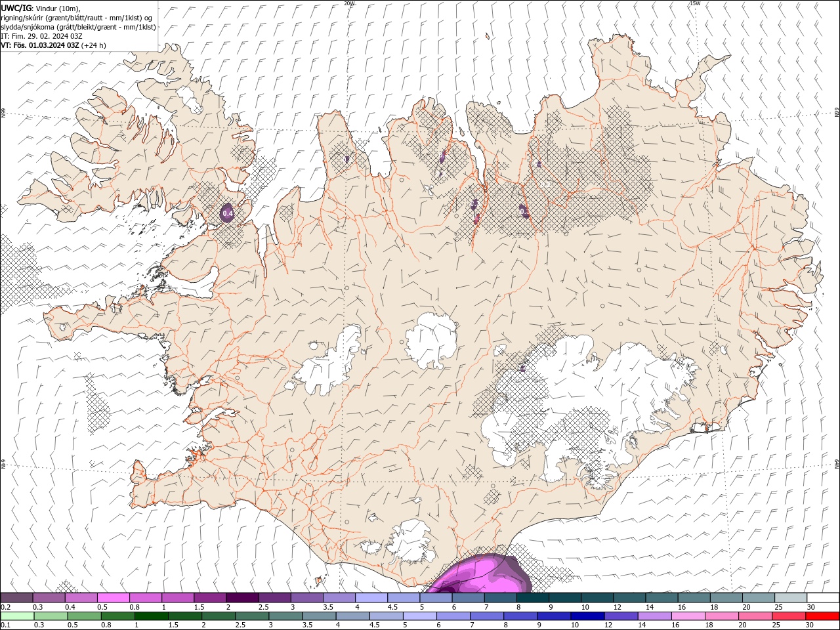The width and height of the screenshot is (840, 630).
Task: Click the 'IT: Fim. 29. 02. 2024 03Z' line
Action: point(41,36)
